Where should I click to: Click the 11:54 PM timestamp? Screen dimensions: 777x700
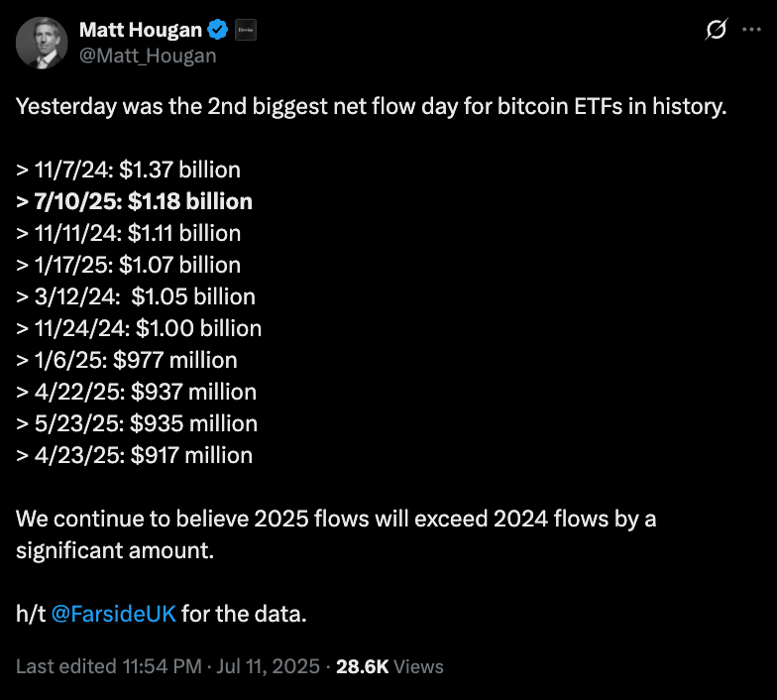click(x=163, y=666)
